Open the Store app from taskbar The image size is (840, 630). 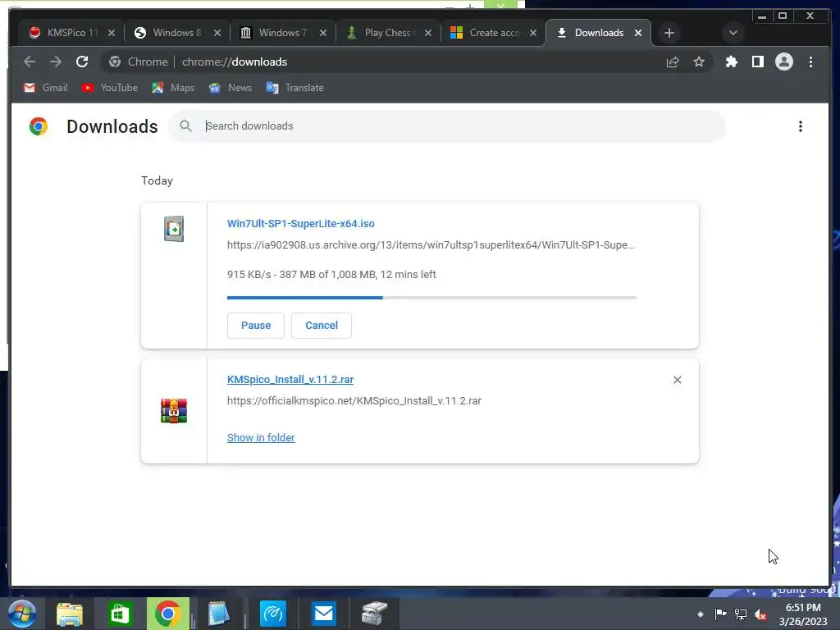click(x=120, y=614)
